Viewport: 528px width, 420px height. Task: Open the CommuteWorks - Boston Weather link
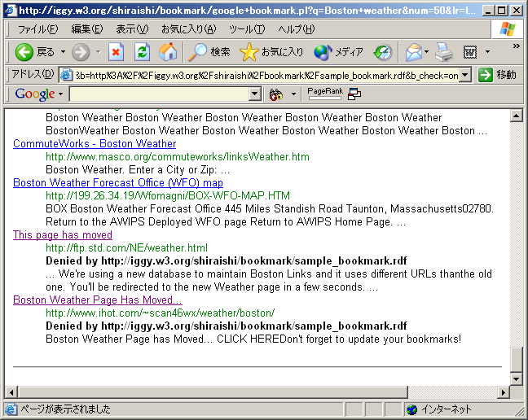95,144
